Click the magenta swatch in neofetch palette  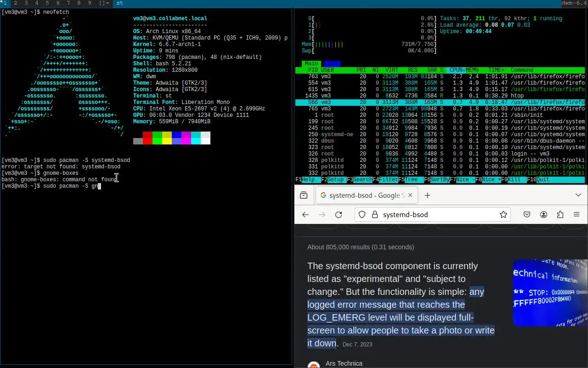point(186,138)
